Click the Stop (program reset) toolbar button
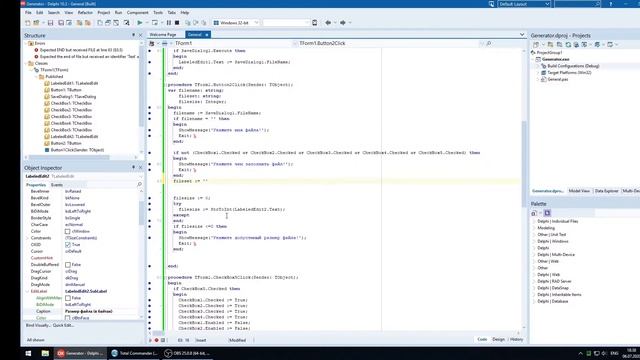 coord(177,23)
